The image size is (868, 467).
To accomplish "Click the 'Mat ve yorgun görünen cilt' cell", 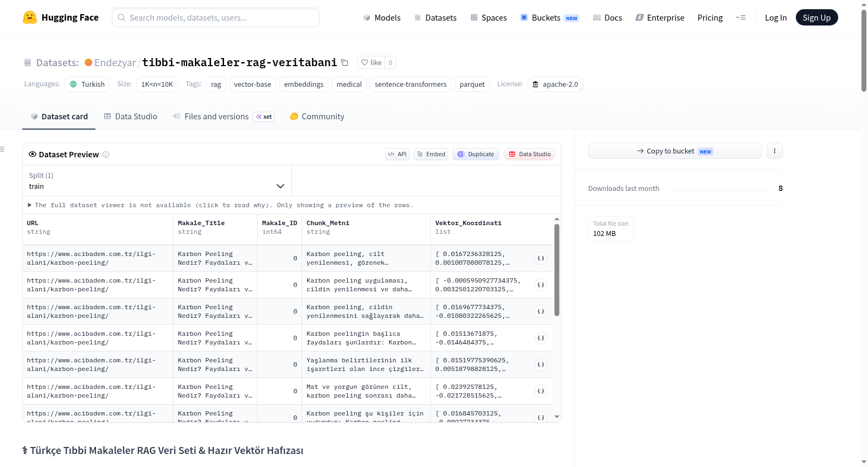I will click(366, 391).
